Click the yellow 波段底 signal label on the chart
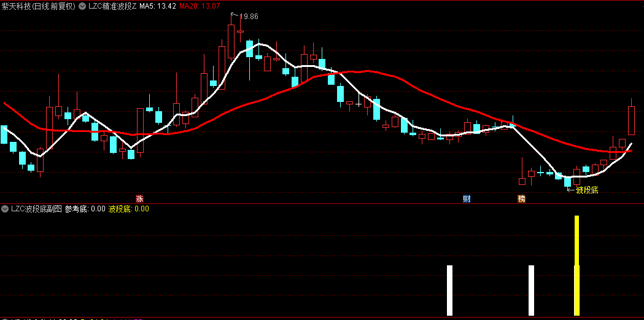Image resolution: width=644 pixels, height=320 pixels. (x=587, y=190)
